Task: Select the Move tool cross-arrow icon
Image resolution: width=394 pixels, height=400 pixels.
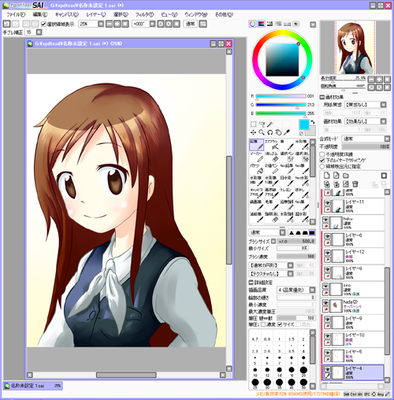Action: point(253,132)
